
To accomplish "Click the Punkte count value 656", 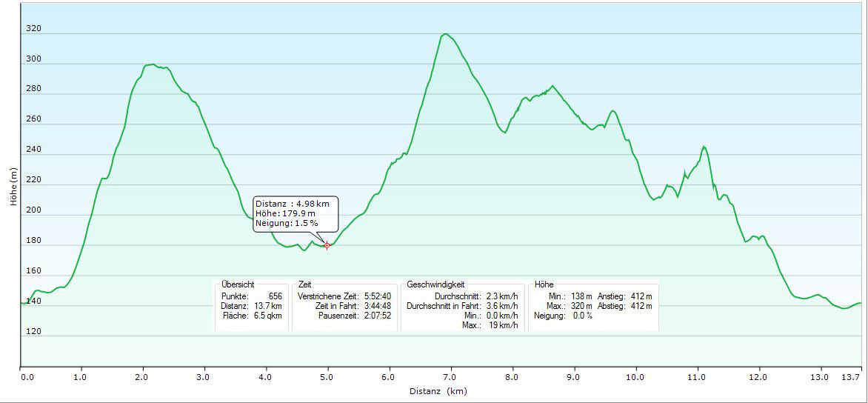I will (275, 296).
